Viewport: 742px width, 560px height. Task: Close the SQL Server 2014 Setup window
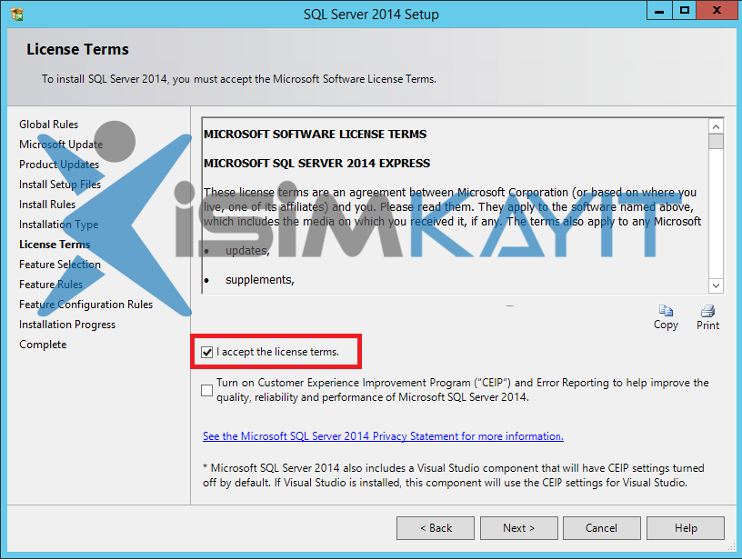717,11
